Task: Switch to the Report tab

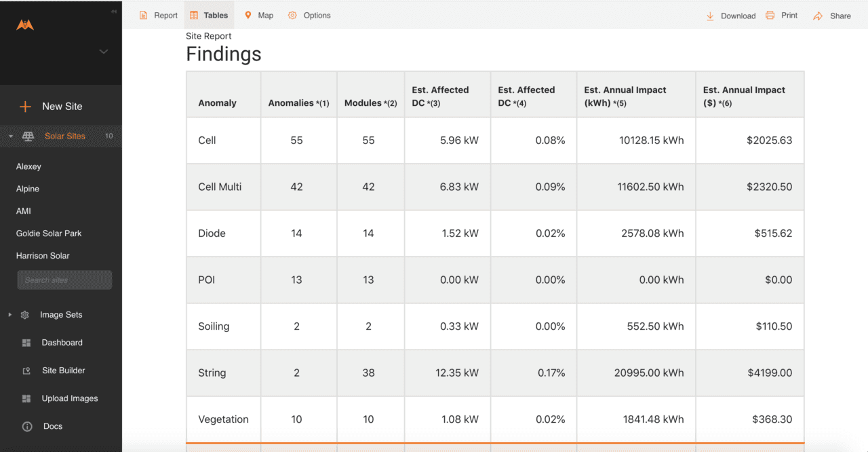Action: pyautogui.click(x=159, y=15)
